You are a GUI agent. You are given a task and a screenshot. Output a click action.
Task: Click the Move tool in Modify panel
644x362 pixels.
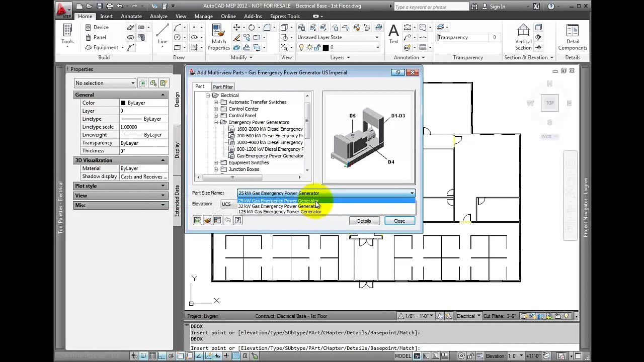(236, 27)
